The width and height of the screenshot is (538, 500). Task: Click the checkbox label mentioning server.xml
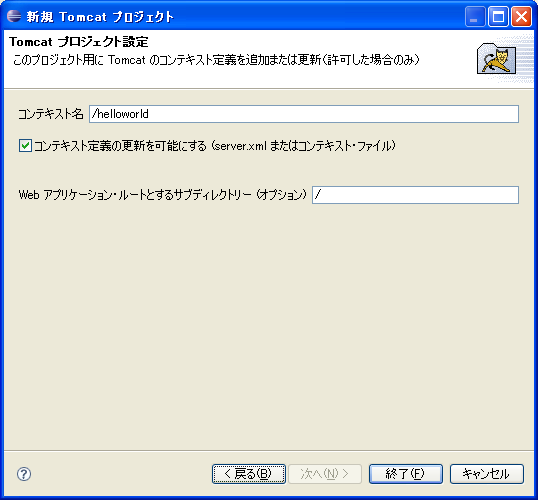[215, 146]
